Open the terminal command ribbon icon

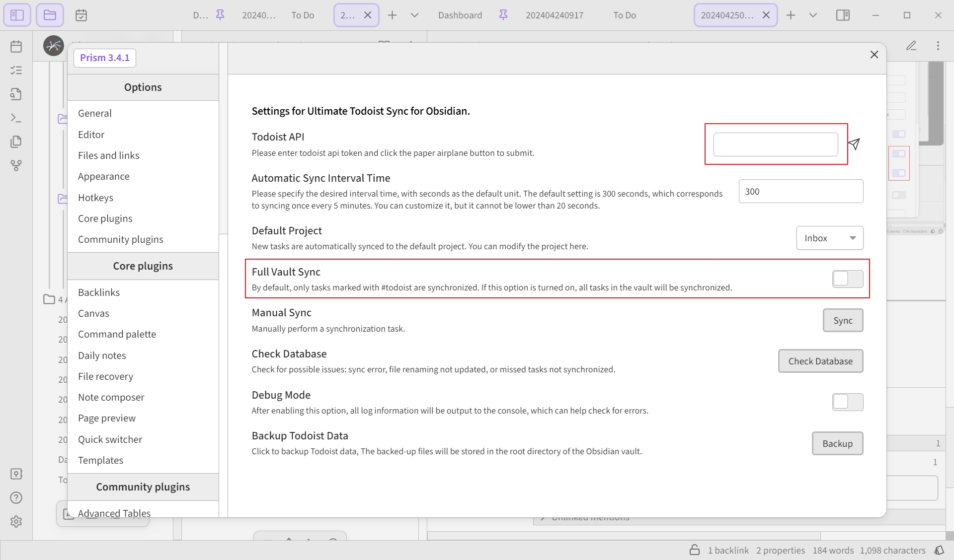[x=16, y=118]
